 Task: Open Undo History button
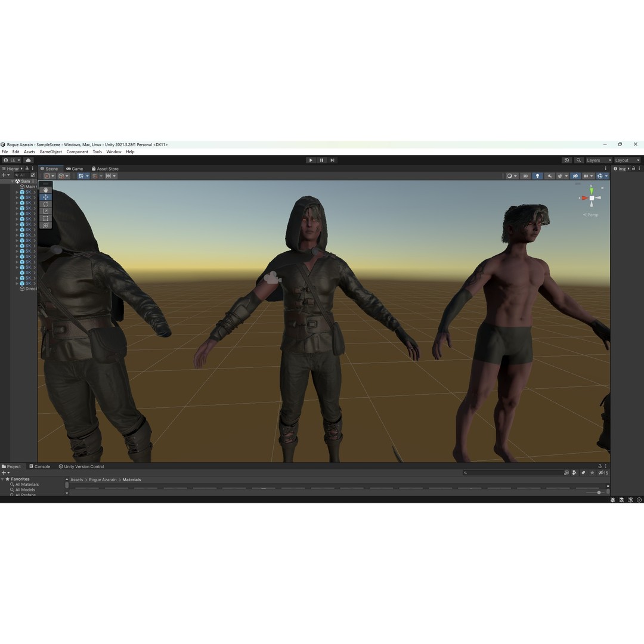tap(567, 160)
